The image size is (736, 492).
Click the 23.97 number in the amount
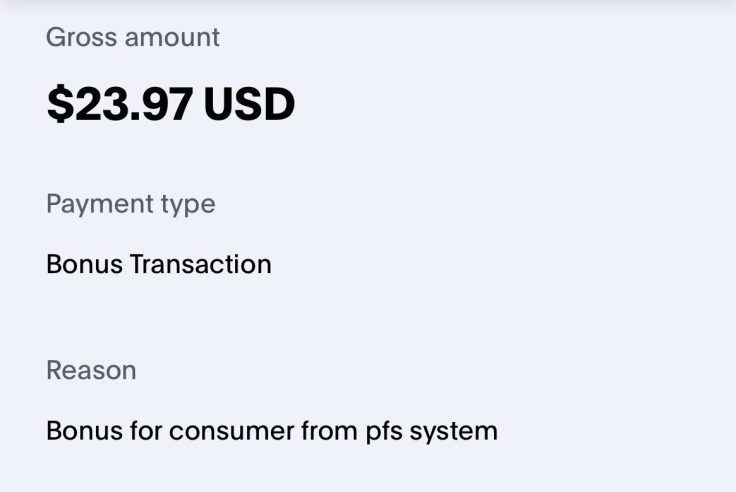point(131,105)
